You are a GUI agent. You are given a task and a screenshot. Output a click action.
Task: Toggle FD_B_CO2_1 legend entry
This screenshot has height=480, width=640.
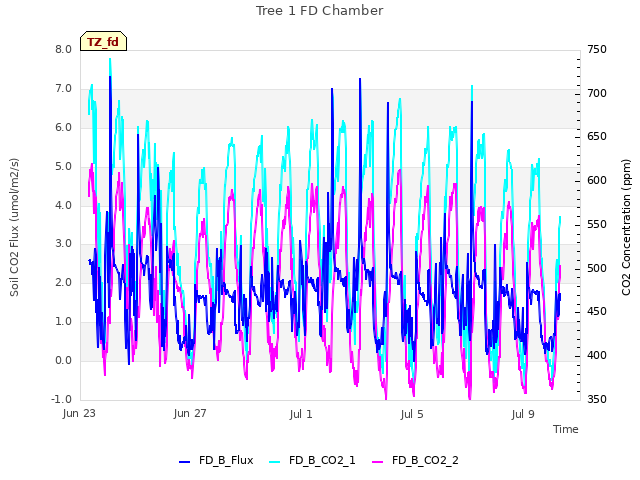tap(312, 460)
